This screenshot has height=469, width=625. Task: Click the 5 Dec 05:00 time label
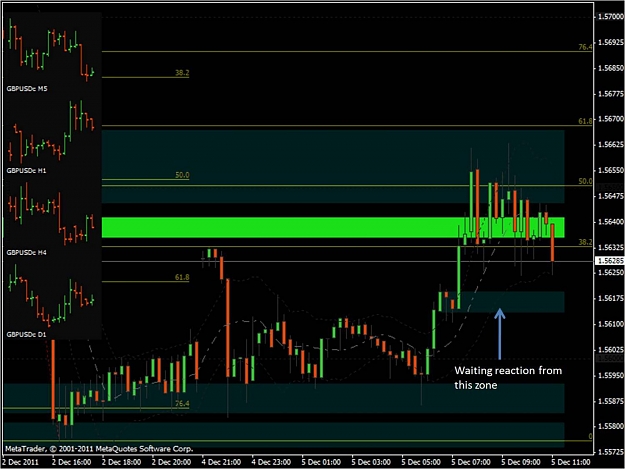tap(421, 462)
